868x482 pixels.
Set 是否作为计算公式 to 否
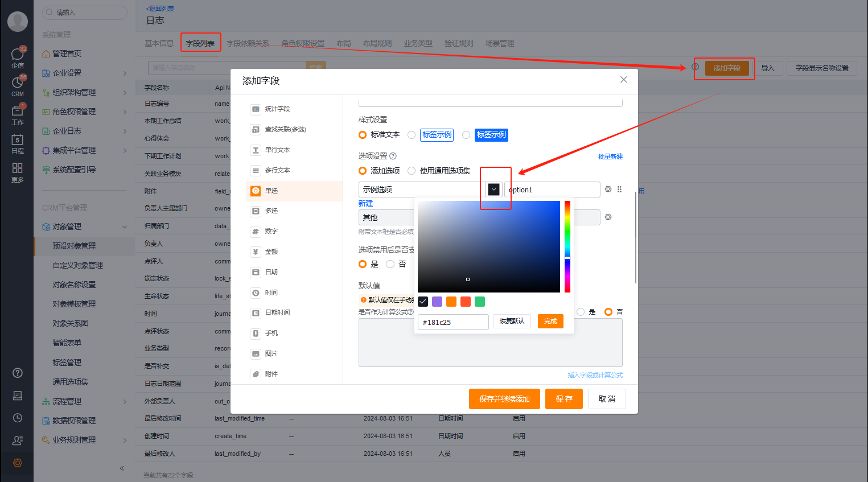tap(608, 312)
